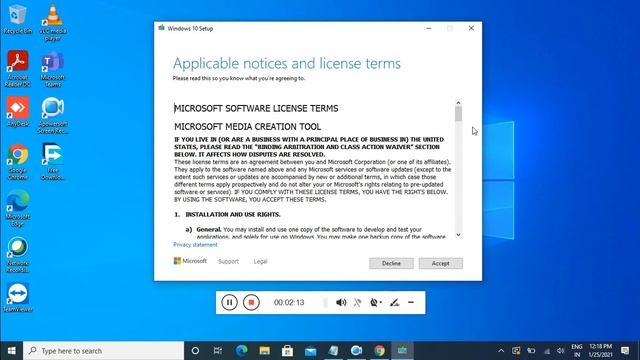Open Mail app from taskbar
Viewport: 640px width, 360px height.
point(310,351)
